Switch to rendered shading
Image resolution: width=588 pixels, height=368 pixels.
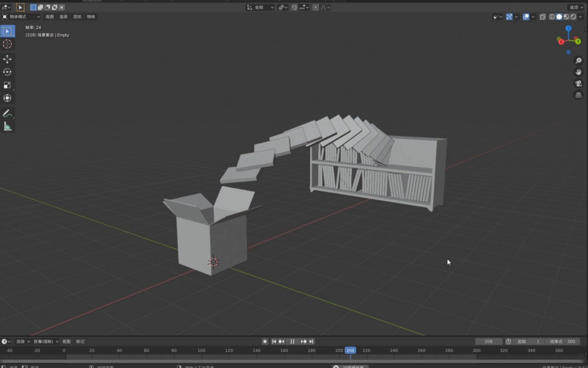(x=573, y=17)
